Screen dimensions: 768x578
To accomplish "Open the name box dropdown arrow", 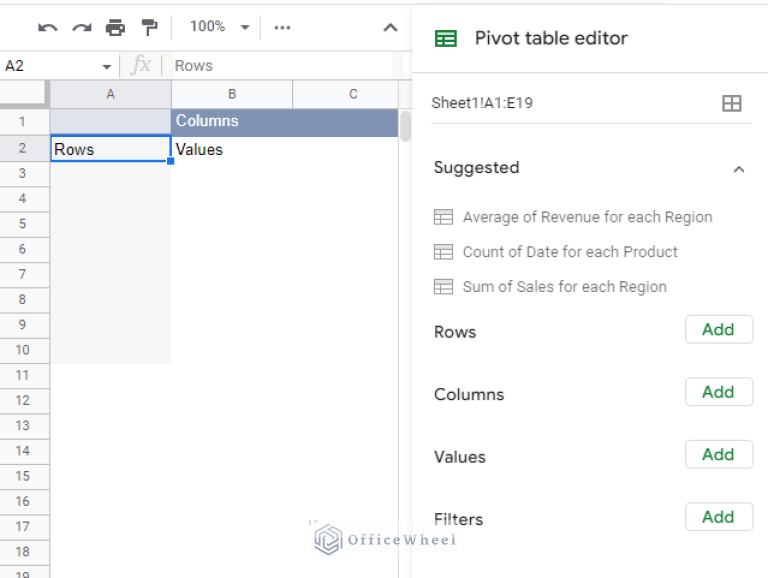I will 107,66.
